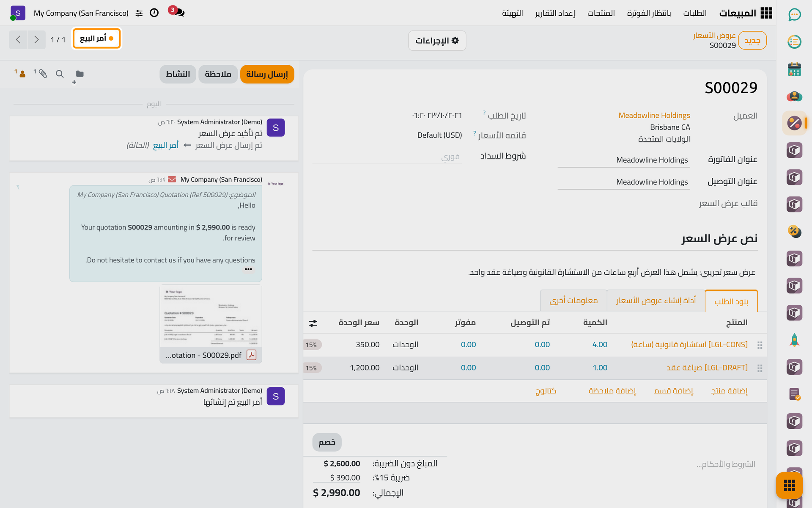Viewport: 812px width, 508px height.
Task: Open the Discuss chat bubble sidebar icon
Action: click(x=794, y=15)
